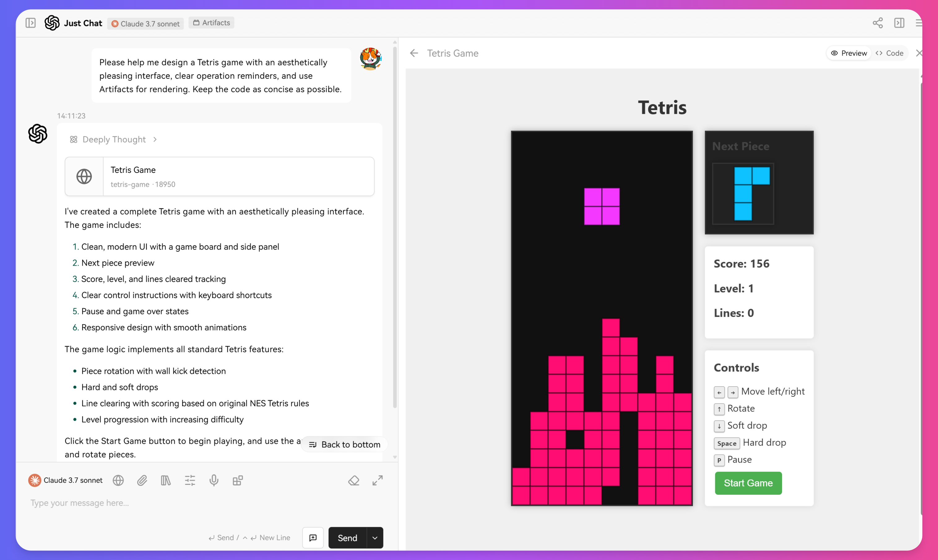The image size is (938, 560).
Task: Click the Tetris title heading
Action: click(x=662, y=108)
